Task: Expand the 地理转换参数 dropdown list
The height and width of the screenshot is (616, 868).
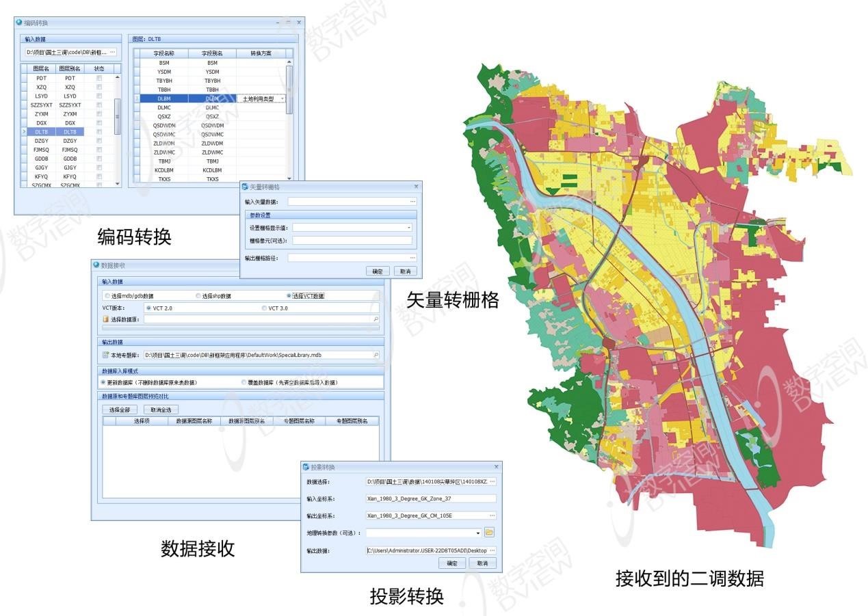Action: pos(478,533)
